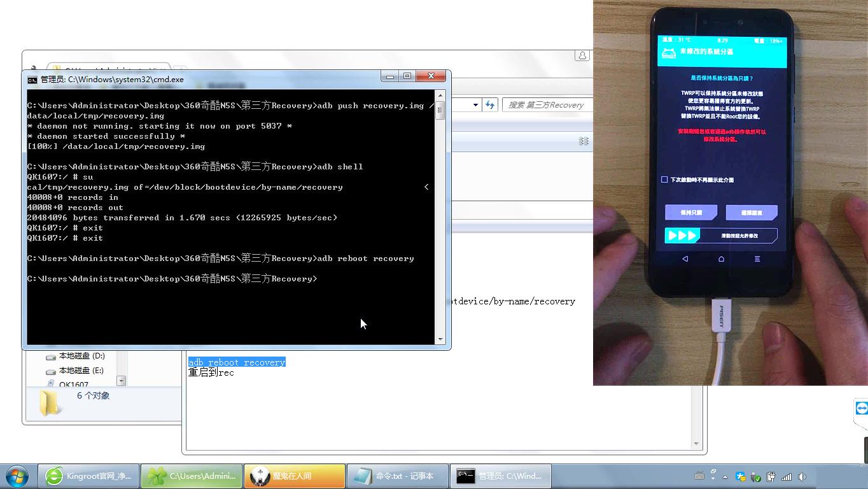Click the Notepad scroll-down arrow
This screenshot has height=489, width=868.
(x=696, y=444)
